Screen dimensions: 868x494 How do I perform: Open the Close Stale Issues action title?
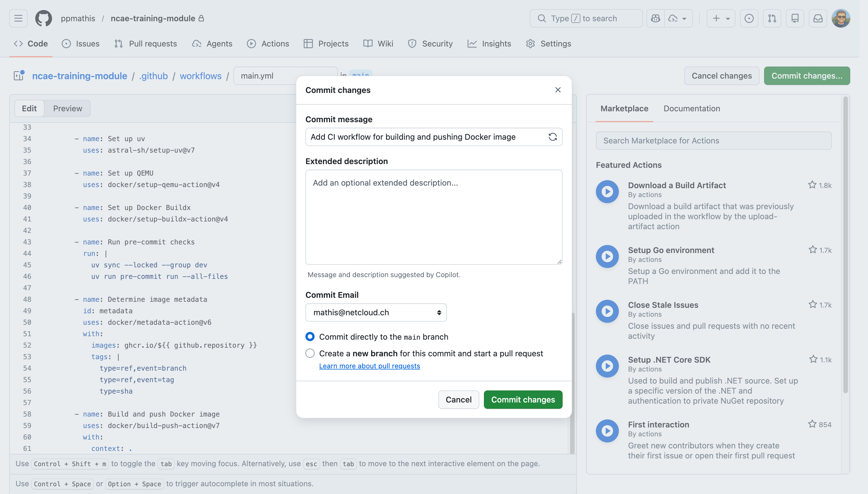(x=663, y=305)
